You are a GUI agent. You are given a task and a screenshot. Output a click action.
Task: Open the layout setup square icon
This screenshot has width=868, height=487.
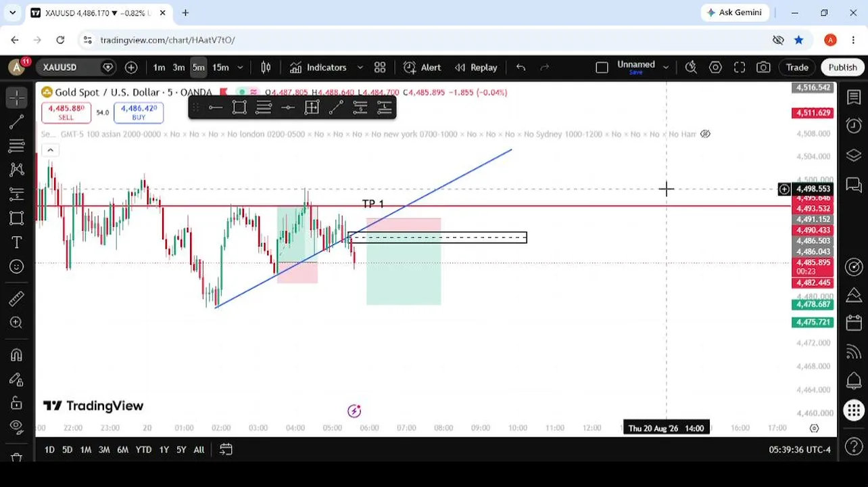click(x=602, y=68)
